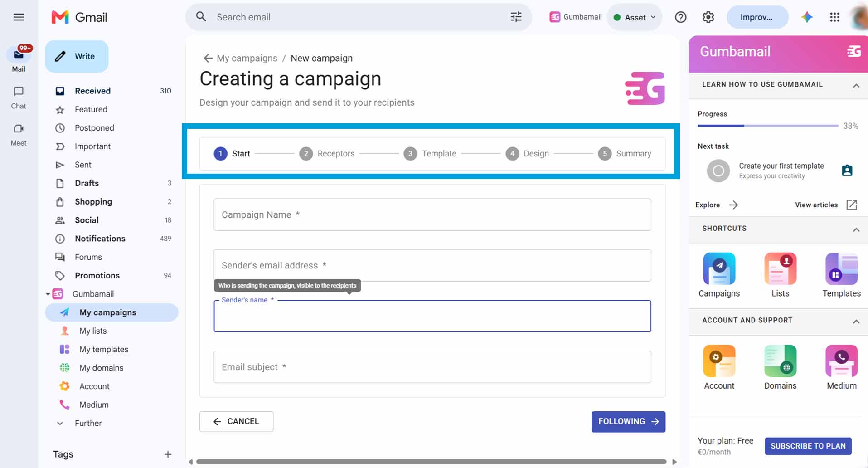This screenshot has height=468, width=868.
Task: Click the Gemini sparkle icon
Action: tap(807, 17)
